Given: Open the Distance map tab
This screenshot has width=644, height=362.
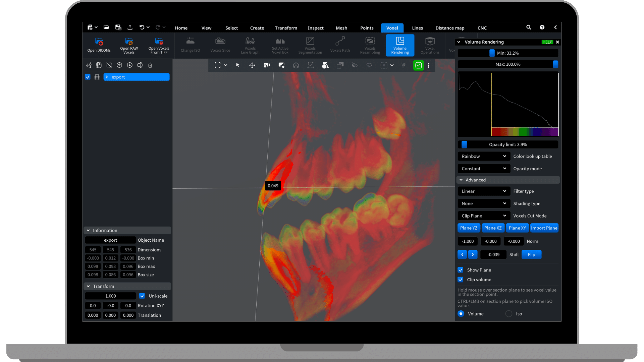Looking at the screenshot, I should tap(450, 28).
